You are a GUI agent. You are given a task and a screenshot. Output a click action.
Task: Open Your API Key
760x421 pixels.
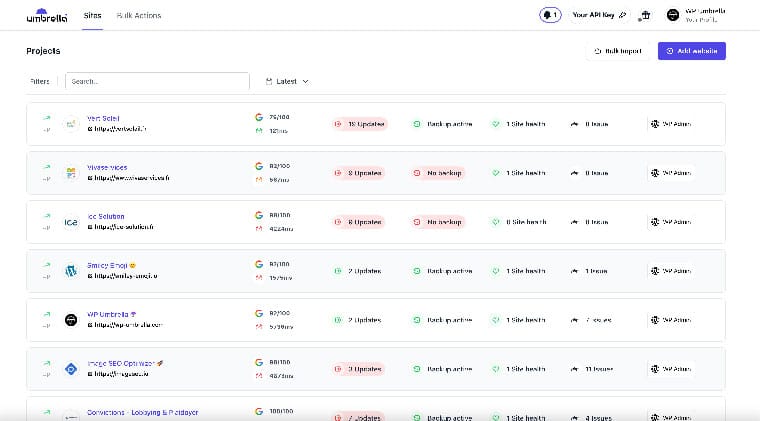(x=599, y=16)
